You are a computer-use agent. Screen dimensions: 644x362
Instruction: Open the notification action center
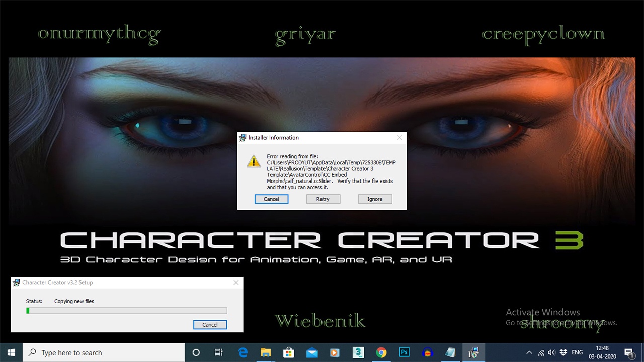tap(628, 352)
